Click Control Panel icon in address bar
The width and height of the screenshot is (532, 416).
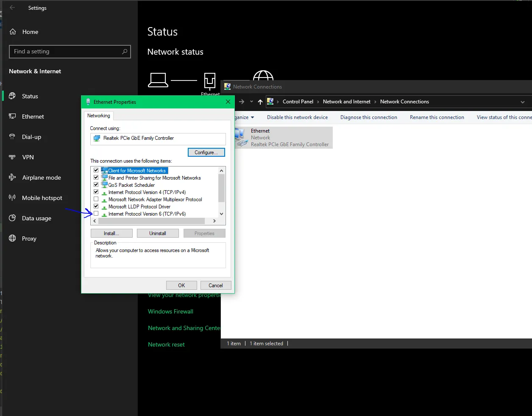[270, 101]
